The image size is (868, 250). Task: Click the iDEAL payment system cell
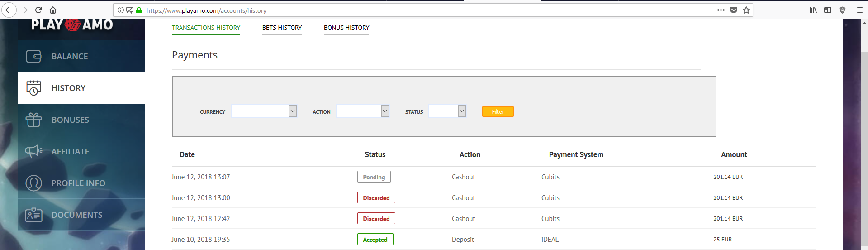(x=550, y=240)
